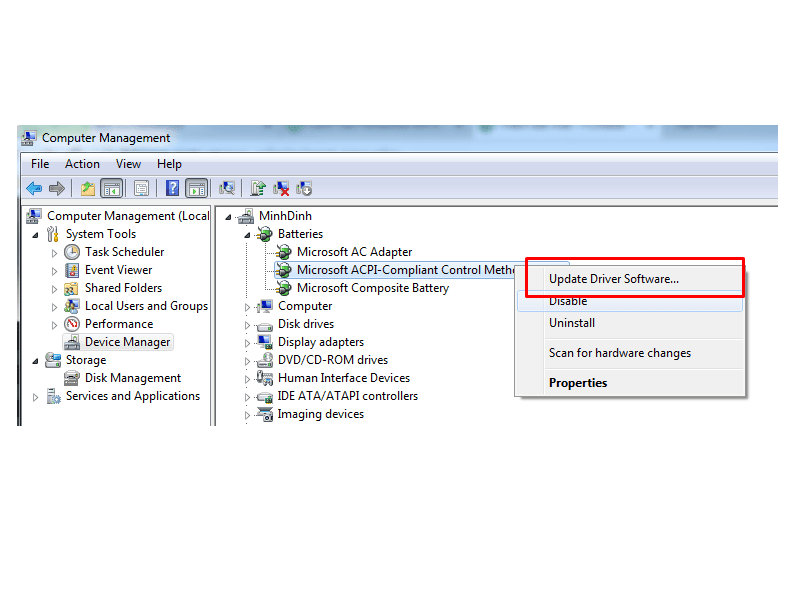Select the Event Viewer icon

(x=72, y=270)
